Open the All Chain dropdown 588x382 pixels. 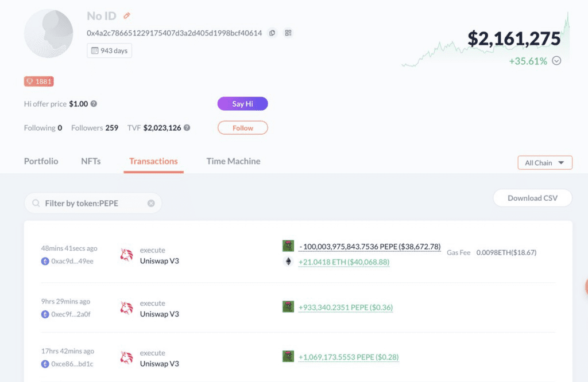[x=544, y=163]
